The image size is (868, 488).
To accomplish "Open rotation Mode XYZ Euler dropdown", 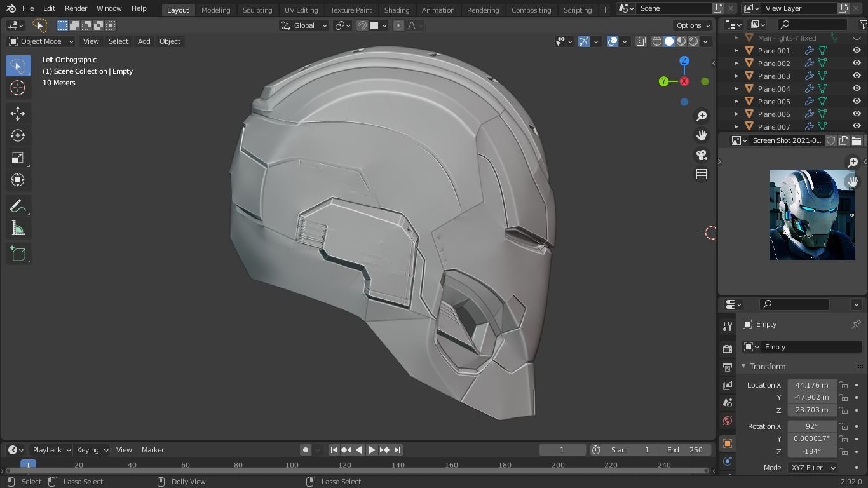I will click(813, 468).
